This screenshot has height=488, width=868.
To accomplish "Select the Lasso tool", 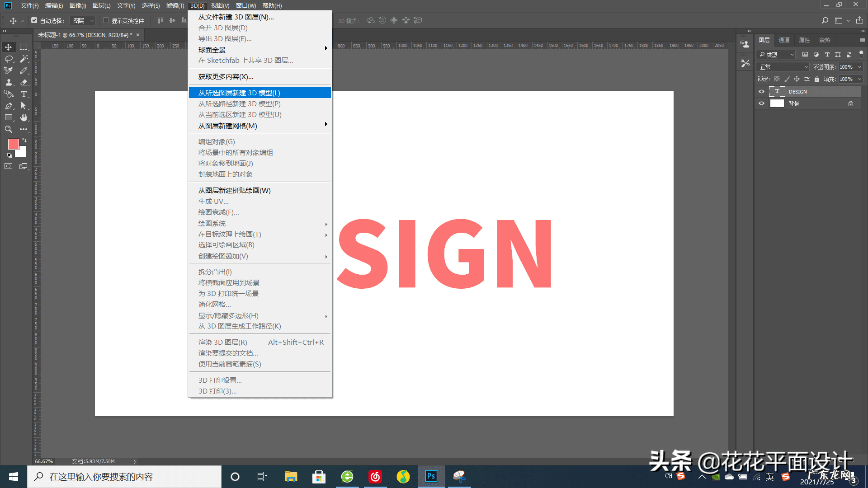I will point(9,59).
